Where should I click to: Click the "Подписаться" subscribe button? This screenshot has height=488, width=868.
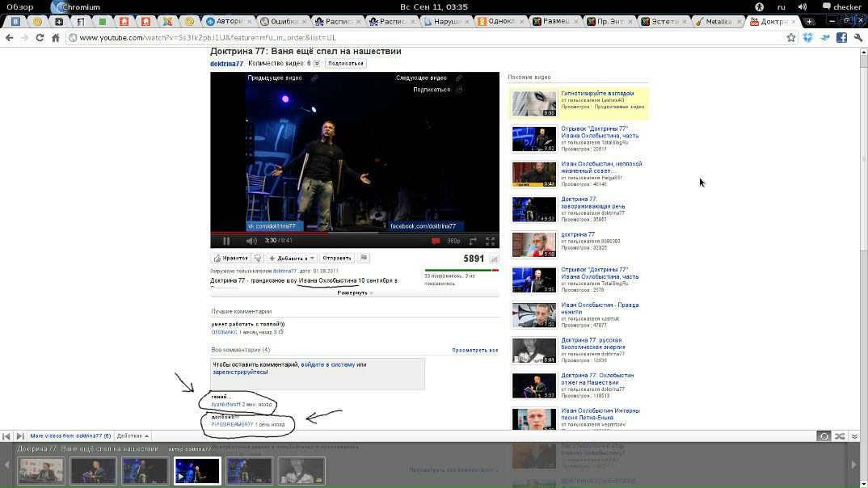pos(346,63)
